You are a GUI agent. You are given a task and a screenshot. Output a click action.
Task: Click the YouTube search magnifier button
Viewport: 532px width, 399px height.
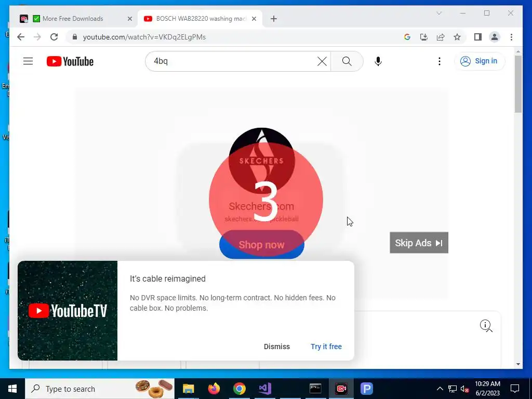347,61
